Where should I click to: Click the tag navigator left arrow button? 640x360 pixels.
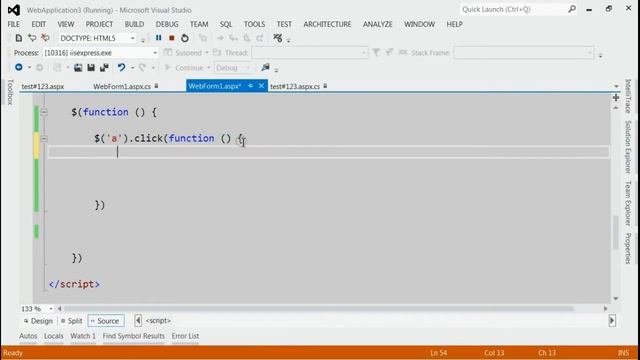138,320
